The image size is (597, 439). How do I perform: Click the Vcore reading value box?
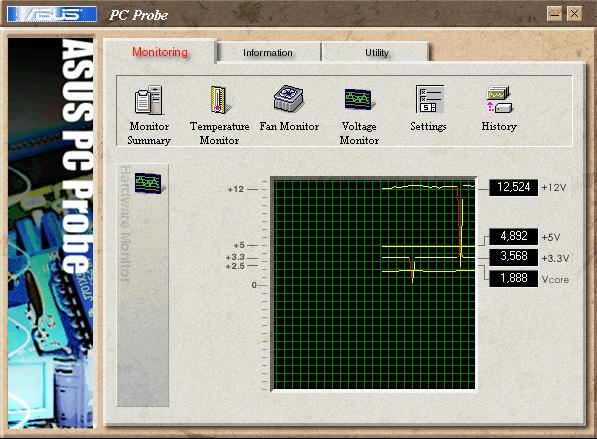[513, 279]
